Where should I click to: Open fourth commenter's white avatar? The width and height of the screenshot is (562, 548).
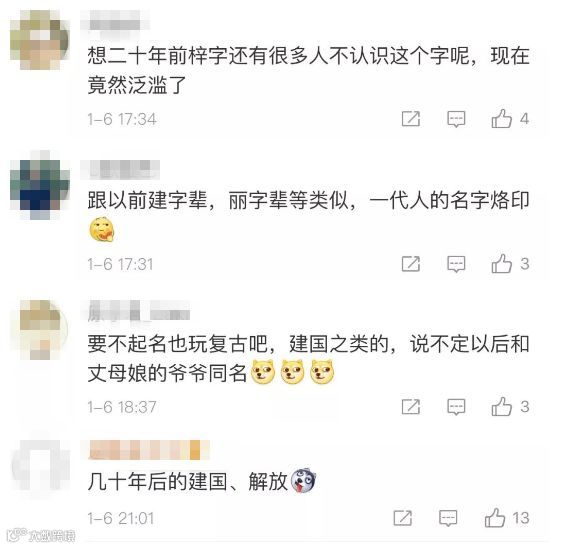point(40,466)
